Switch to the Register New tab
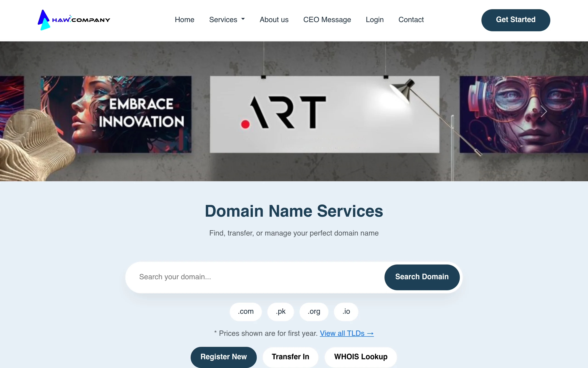Screen dimensions: 588x368 tap(223, 357)
